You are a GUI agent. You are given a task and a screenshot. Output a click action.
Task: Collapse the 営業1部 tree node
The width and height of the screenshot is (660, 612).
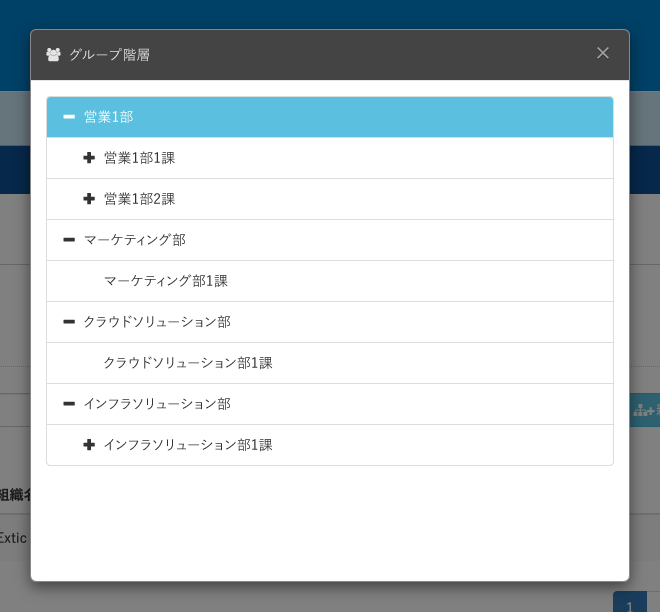(69, 117)
